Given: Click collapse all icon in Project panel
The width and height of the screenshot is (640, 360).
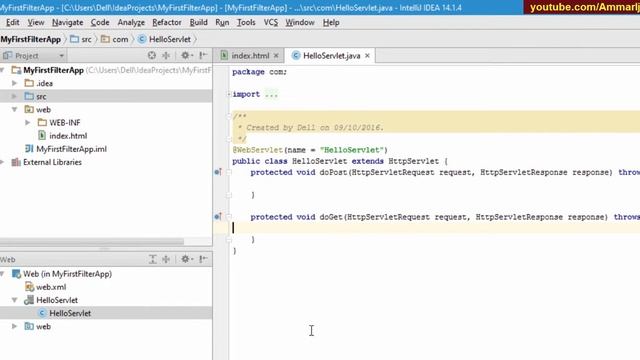Looking at the screenshot, I should [x=166, y=55].
